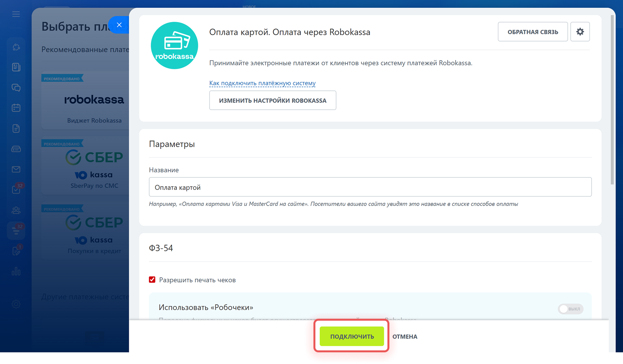Open the e-signature document icon with badge 1
This screenshot has height=364, width=623.
tap(16, 251)
